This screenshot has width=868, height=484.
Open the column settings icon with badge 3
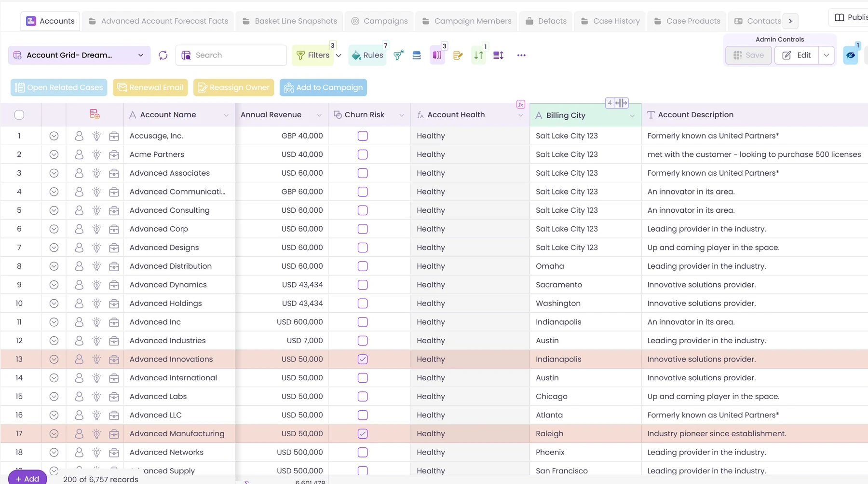(437, 55)
